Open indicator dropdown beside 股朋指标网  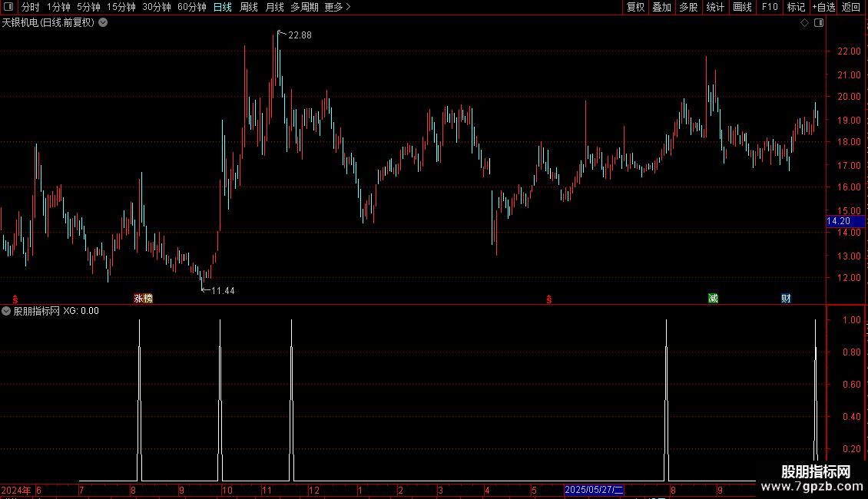(6, 311)
